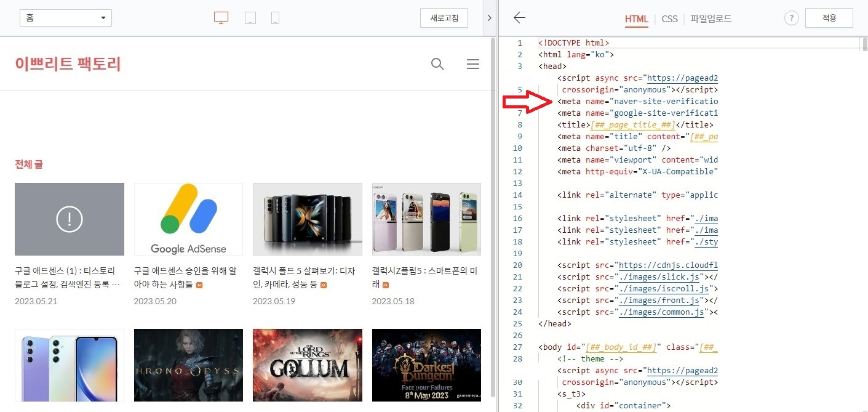Image resolution: width=868 pixels, height=412 pixels.
Task: Click the ./images/slick.js script line
Action: [x=638, y=277]
